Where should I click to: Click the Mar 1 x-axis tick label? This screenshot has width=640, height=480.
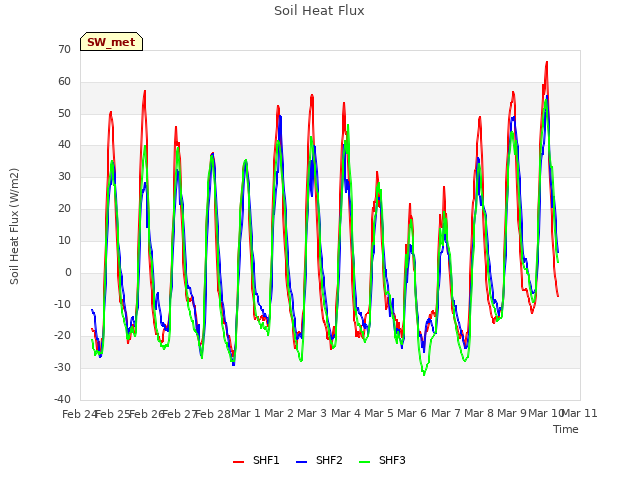click(246, 413)
